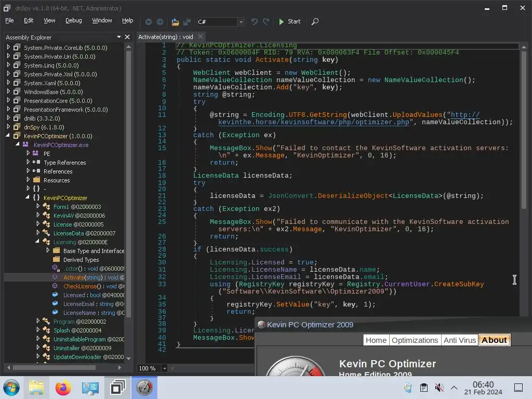
Task: Select About tab in Kevin PC Optimizer
Action: point(495,340)
